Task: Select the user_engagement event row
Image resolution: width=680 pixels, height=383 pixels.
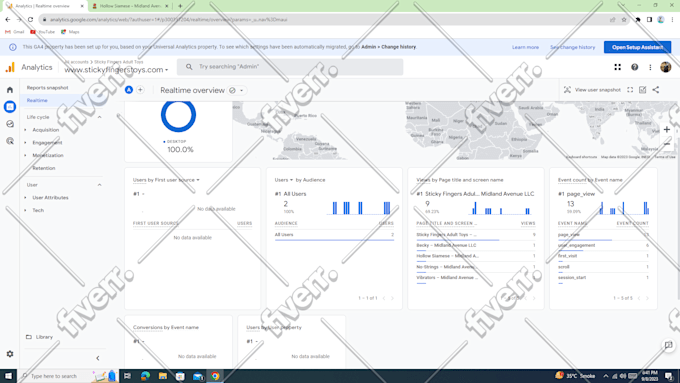Action: (603, 246)
